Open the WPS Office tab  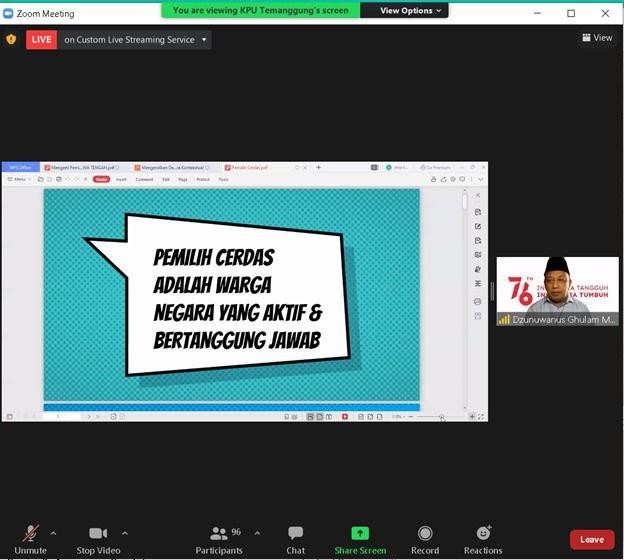[x=21, y=168]
